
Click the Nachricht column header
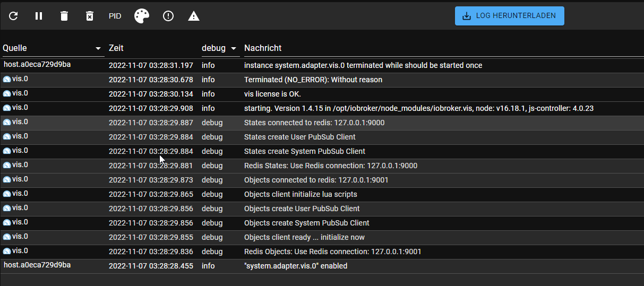[x=263, y=48]
